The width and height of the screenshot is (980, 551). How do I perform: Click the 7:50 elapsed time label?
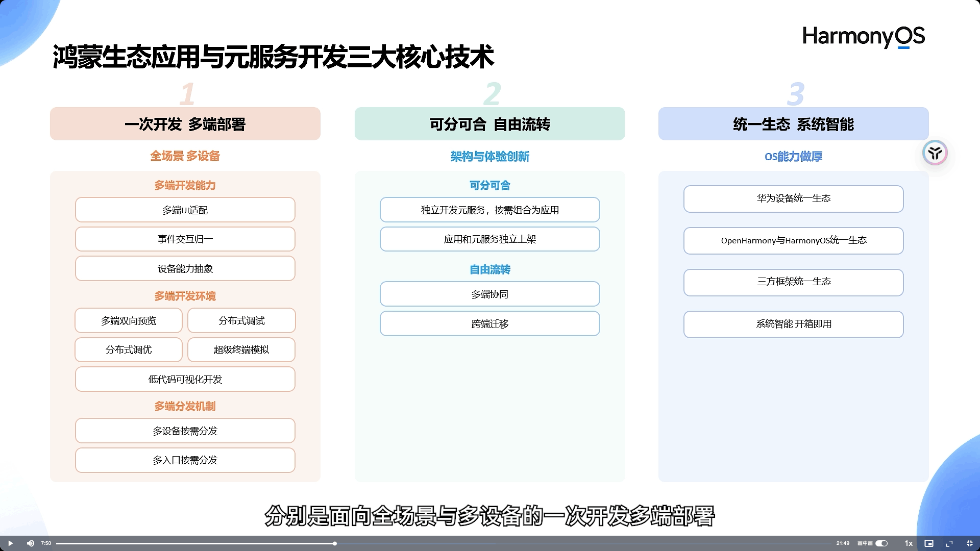[x=46, y=543]
